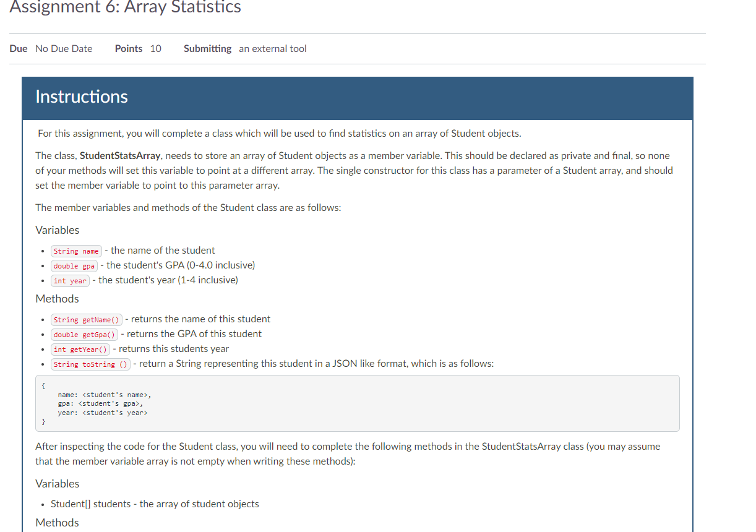The height and width of the screenshot is (532, 756).
Task: Click the 'year: <student's year>' code line
Action: coord(102,413)
